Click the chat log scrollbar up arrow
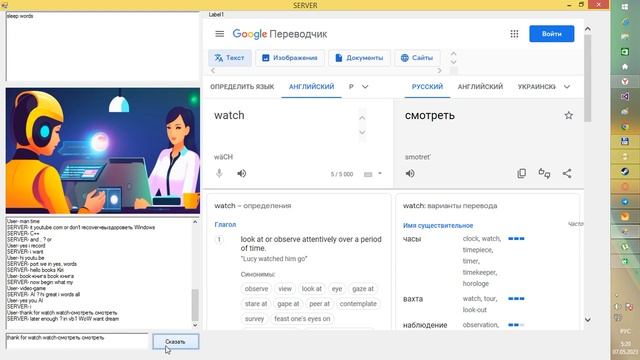Viewport: 640px width, 360px height. point(195,222)
